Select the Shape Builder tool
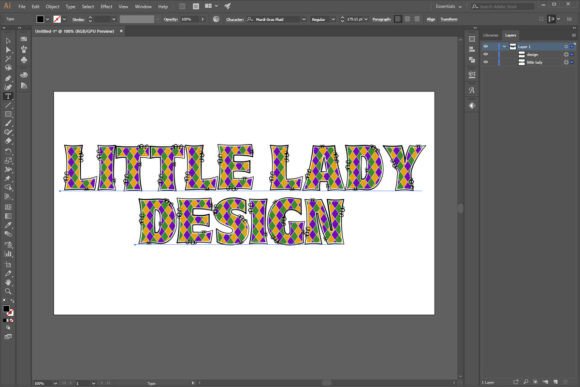 8,188
